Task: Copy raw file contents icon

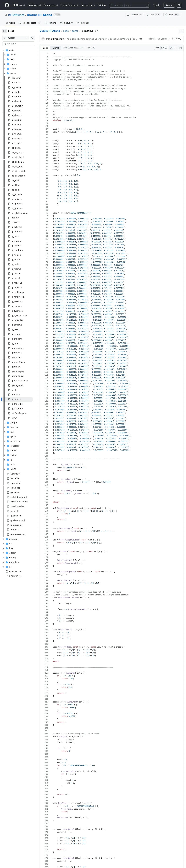Action: point(162,48)
